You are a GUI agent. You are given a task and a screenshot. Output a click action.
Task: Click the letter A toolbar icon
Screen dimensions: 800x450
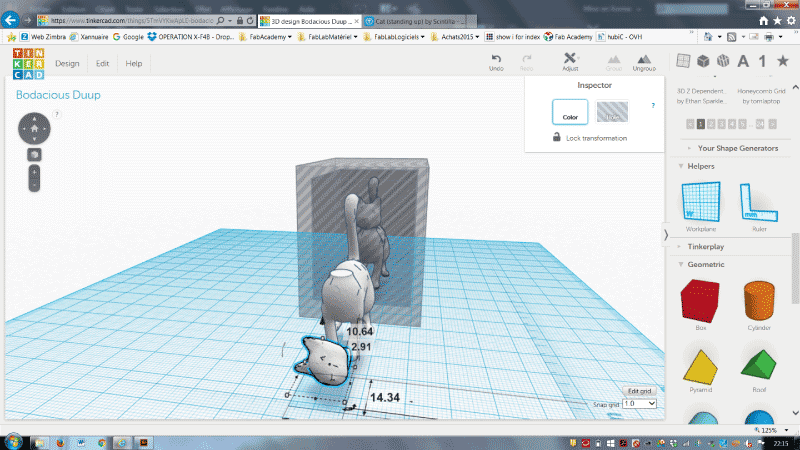pos(743,61)
